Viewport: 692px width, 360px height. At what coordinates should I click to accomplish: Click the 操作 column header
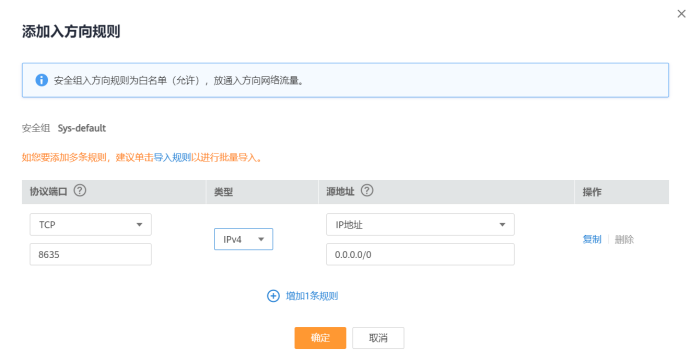(592, 192)
